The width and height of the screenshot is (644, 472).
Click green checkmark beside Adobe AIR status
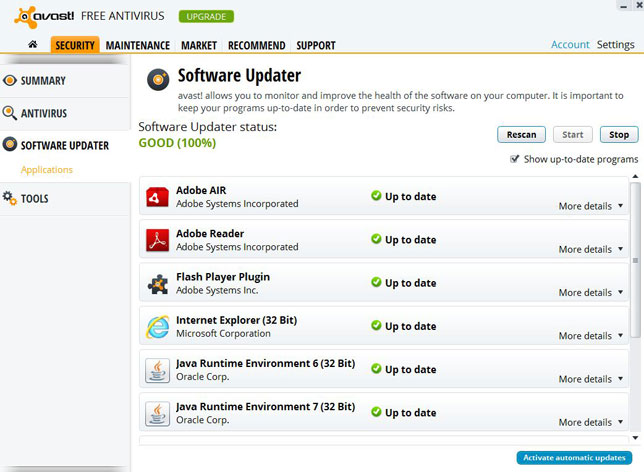[x=376, y=196]
